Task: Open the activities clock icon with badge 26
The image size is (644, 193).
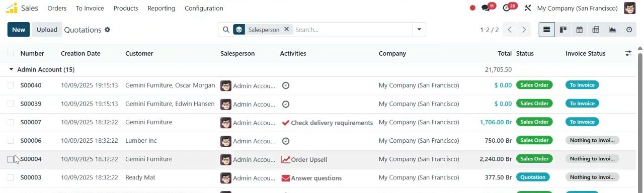Action: [x=507, y=8]
